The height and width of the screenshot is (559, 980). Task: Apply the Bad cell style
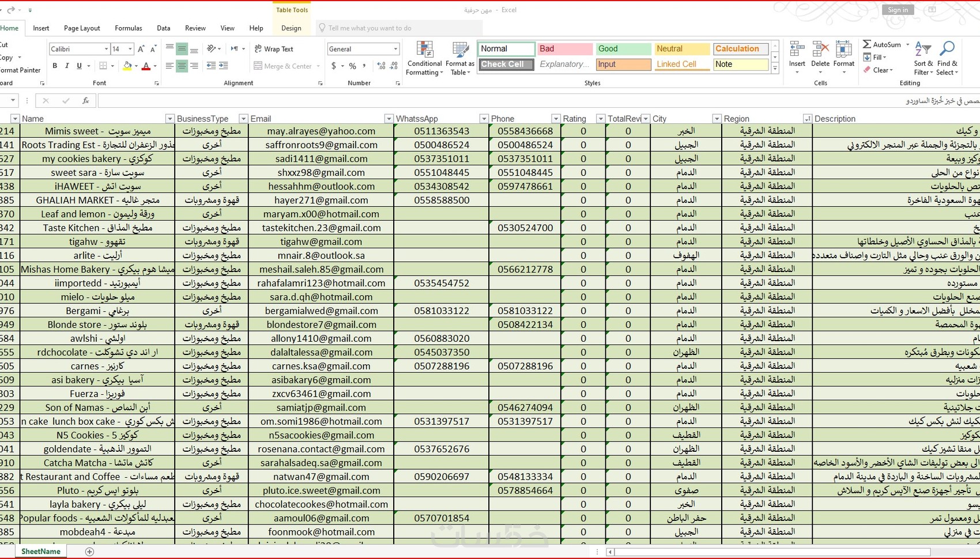pos(565,49)
